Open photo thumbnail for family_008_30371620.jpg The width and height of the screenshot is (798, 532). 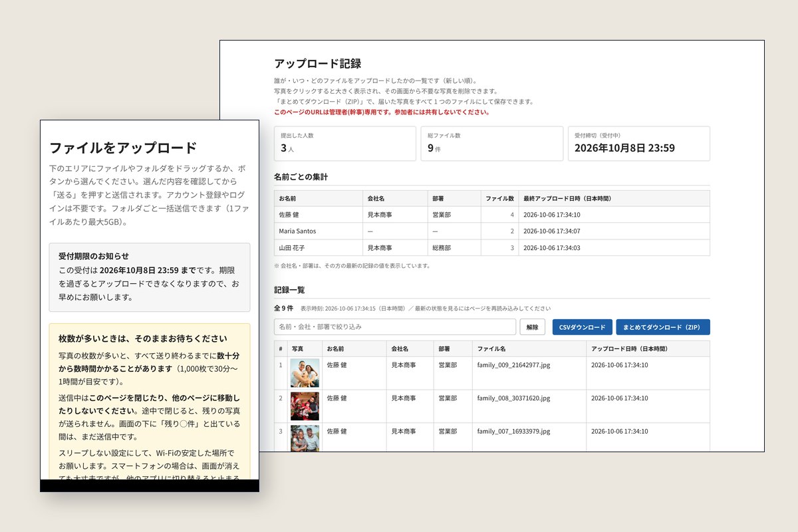305,406
